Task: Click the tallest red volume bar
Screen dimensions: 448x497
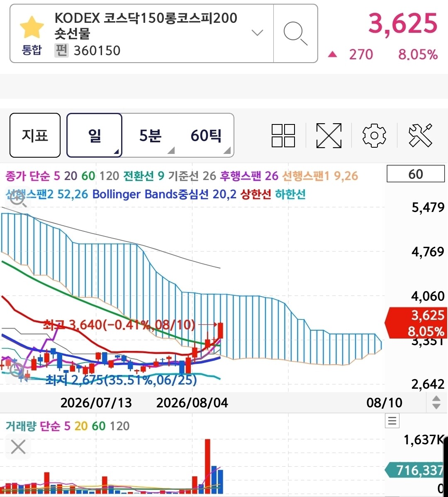Action: click(x=207, y=466)
